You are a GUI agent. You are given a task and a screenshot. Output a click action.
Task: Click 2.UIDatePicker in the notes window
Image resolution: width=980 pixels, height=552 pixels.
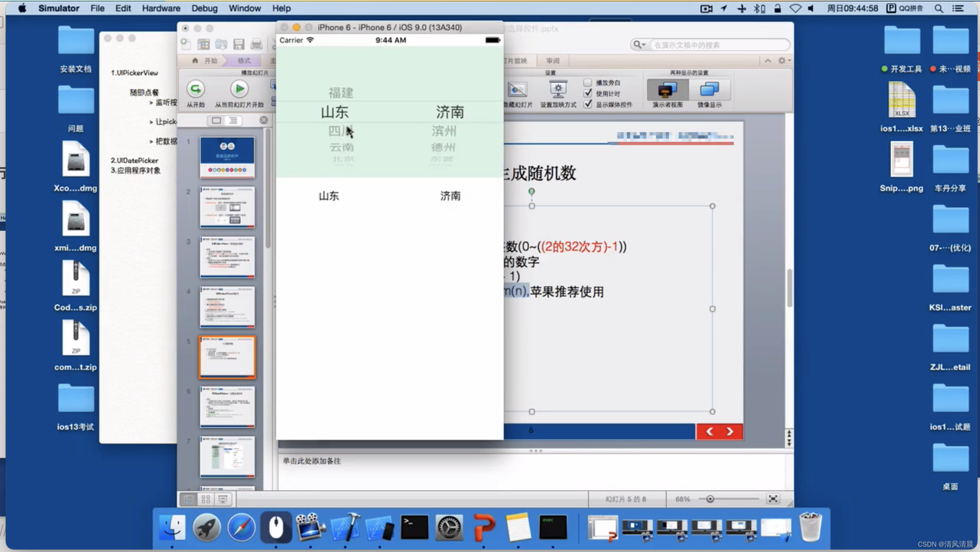(x=134, y=160)
